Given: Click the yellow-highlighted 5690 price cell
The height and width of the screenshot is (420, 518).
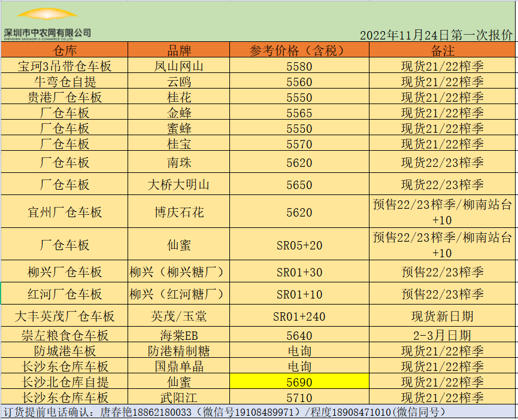Looking at the screenshot, I should 299,382.
